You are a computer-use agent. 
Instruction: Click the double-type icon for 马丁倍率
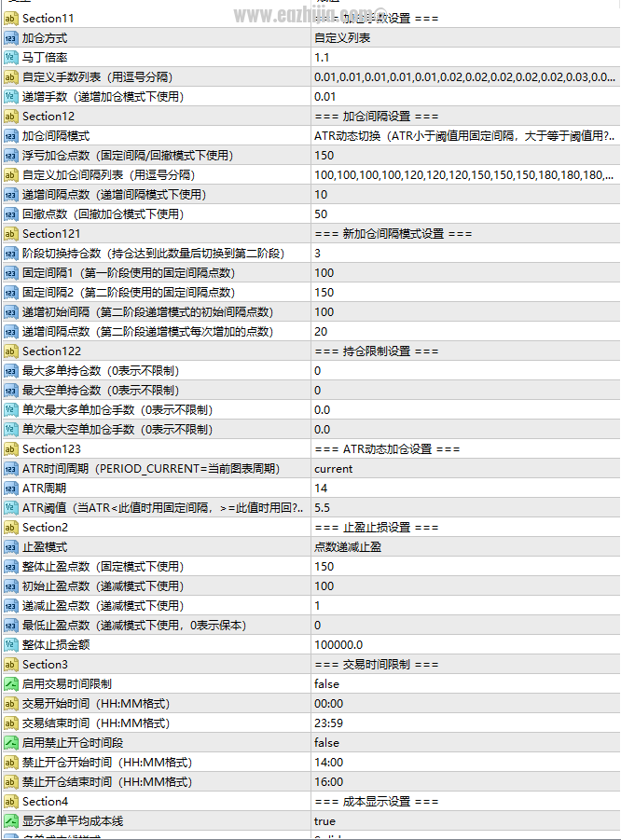10,58
